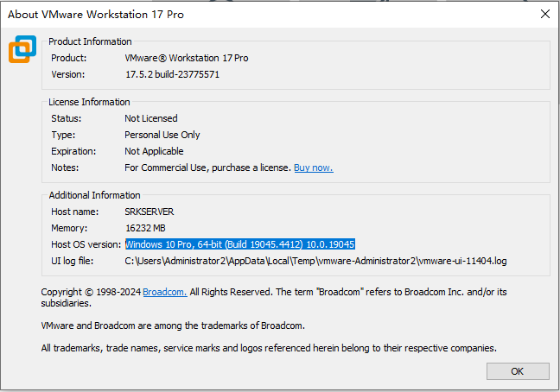Click the Additional Information group heading
The width and height of the screenshot is (560, 392).
(x=95, y=195)
